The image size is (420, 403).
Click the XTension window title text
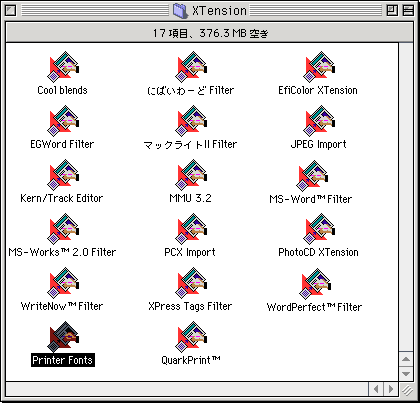[219, 11]
